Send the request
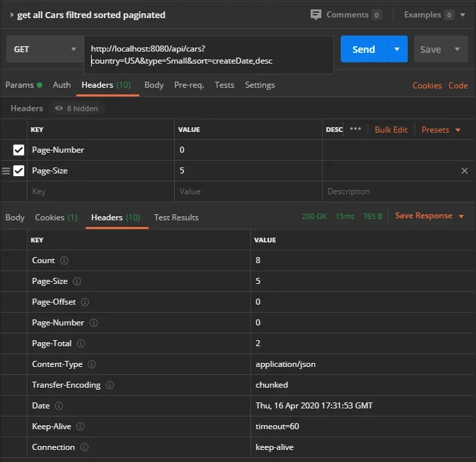476x462 pixels. 364,49
